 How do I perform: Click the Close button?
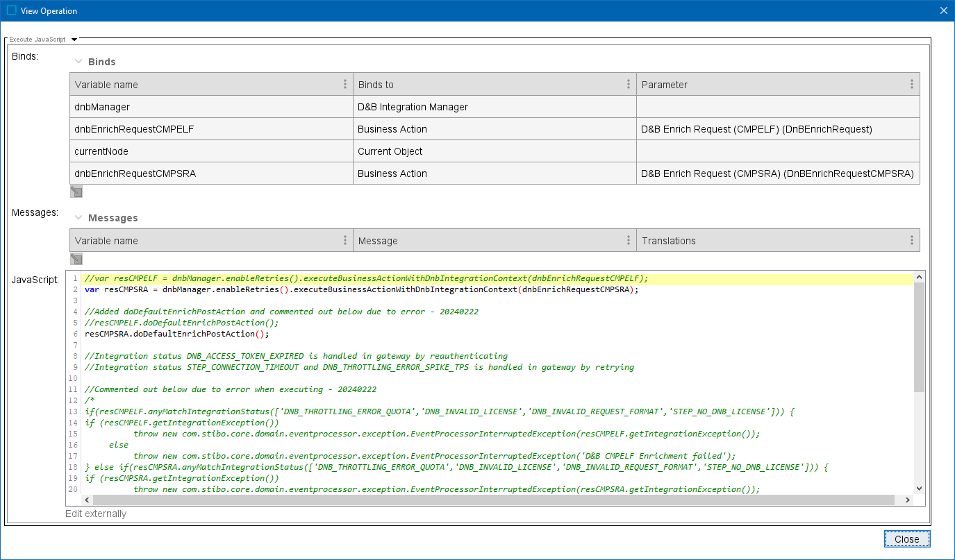pos(906,539)
